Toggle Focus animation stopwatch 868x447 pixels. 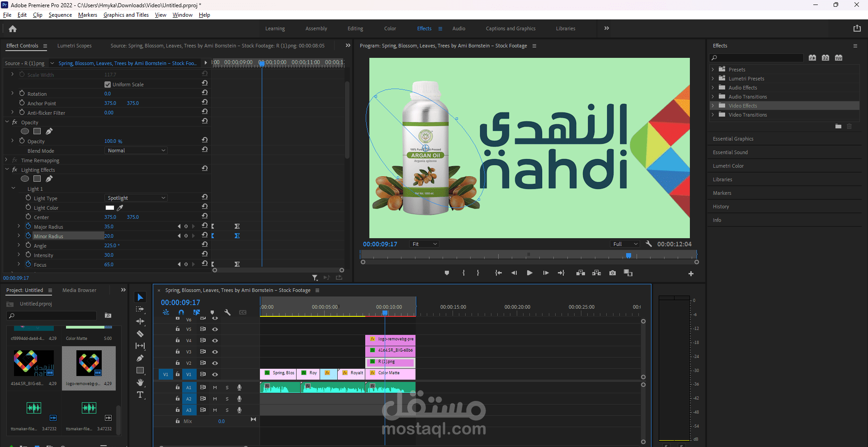tap(28, 264)
